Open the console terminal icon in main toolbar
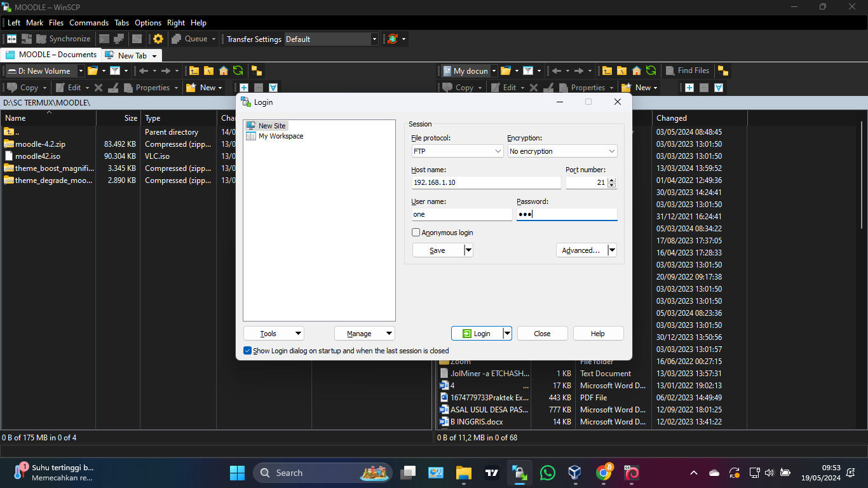The width and height of the screenshot is (868, 488). tap(104, 39)
